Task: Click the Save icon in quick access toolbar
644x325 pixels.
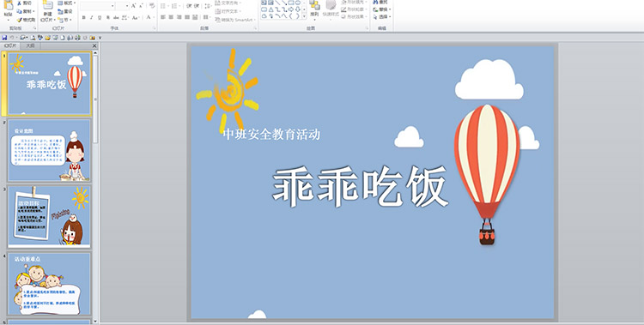Action: [4, 38]
